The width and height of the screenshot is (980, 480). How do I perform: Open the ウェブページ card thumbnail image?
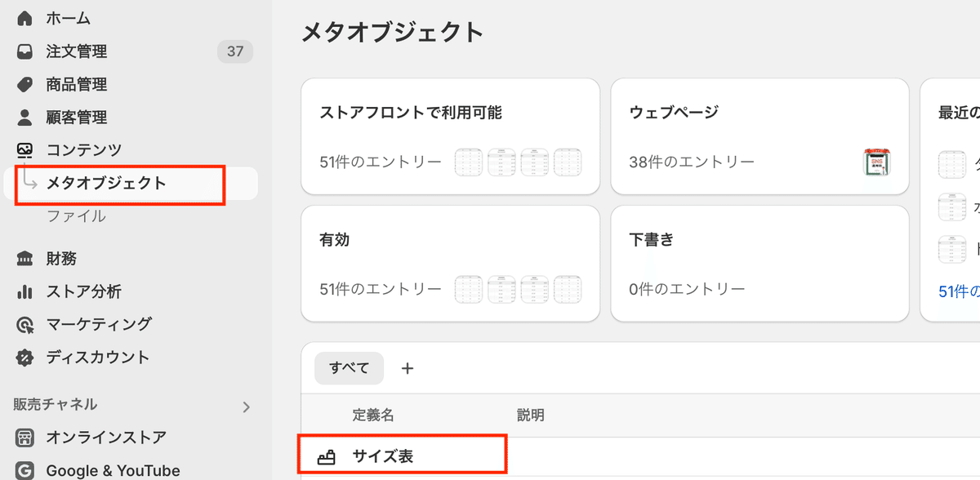pos(875,161)
